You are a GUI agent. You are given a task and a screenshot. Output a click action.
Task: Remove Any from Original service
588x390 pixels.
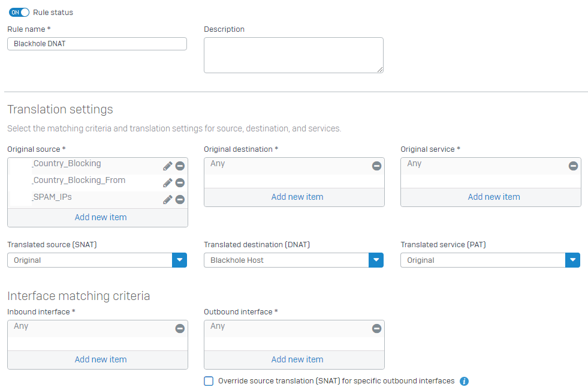coord(573,166)
